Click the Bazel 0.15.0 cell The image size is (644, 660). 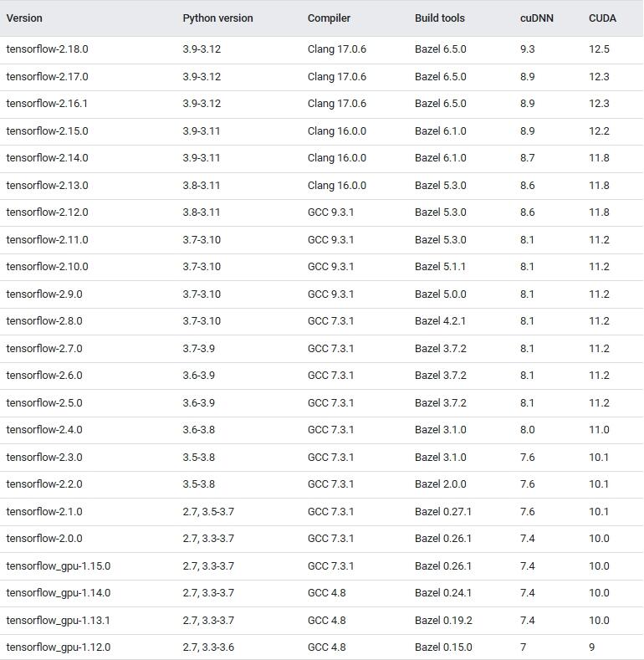(x=442, y=647)
